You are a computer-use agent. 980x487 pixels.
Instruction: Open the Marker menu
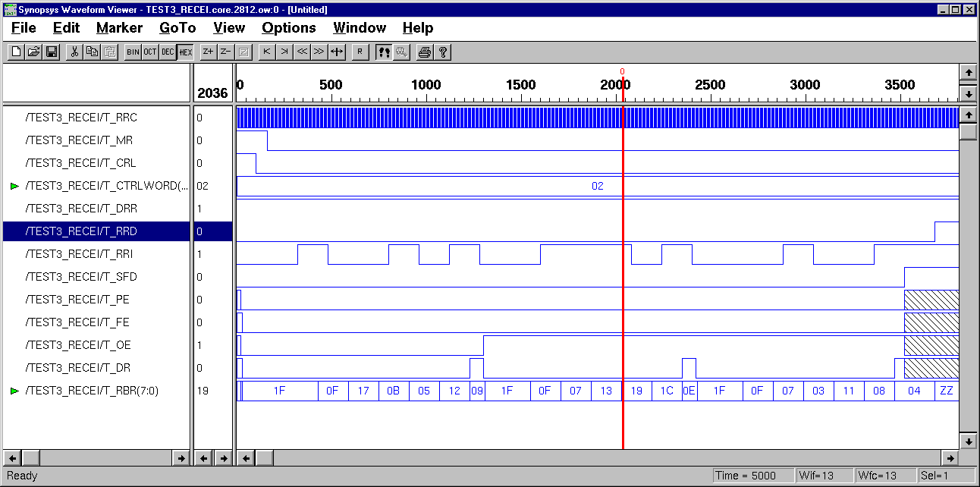[x=119, y=28]
